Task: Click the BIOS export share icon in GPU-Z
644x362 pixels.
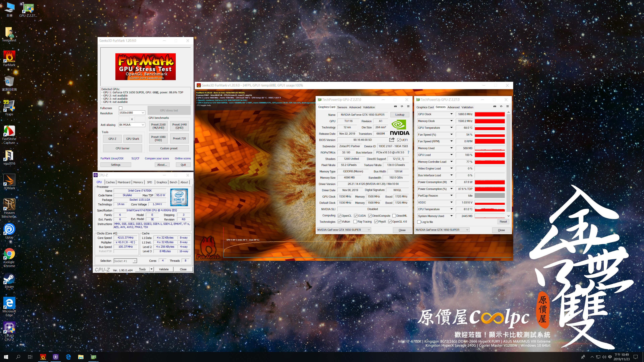Action: [392, 140]
